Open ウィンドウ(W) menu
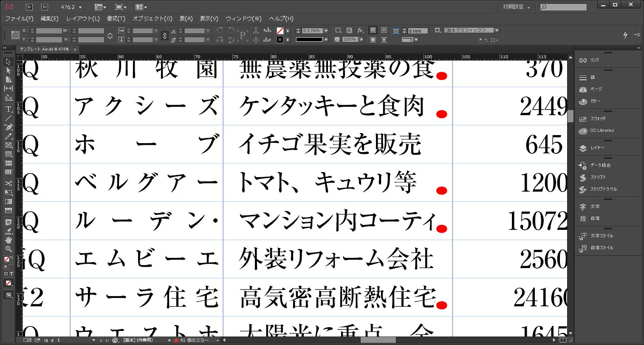644x345 pixels. 244,19
